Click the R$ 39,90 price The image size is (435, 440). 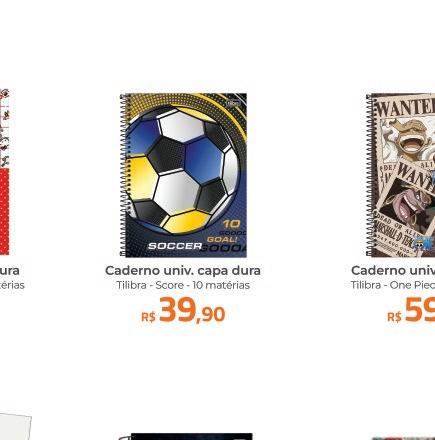coord(183,311)
